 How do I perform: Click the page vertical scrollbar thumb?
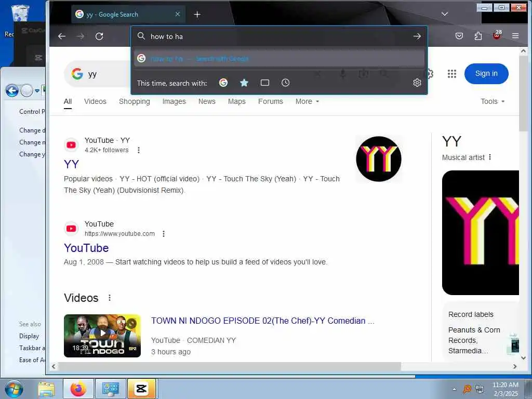click(523, 94)
